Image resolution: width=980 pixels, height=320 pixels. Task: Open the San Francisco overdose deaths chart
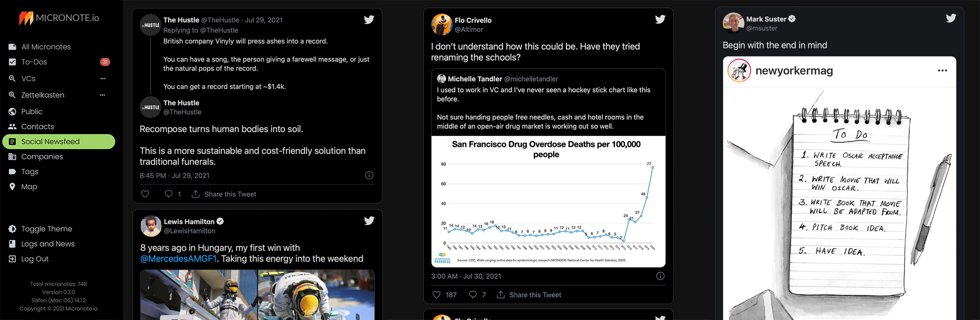tap(548, 202)
